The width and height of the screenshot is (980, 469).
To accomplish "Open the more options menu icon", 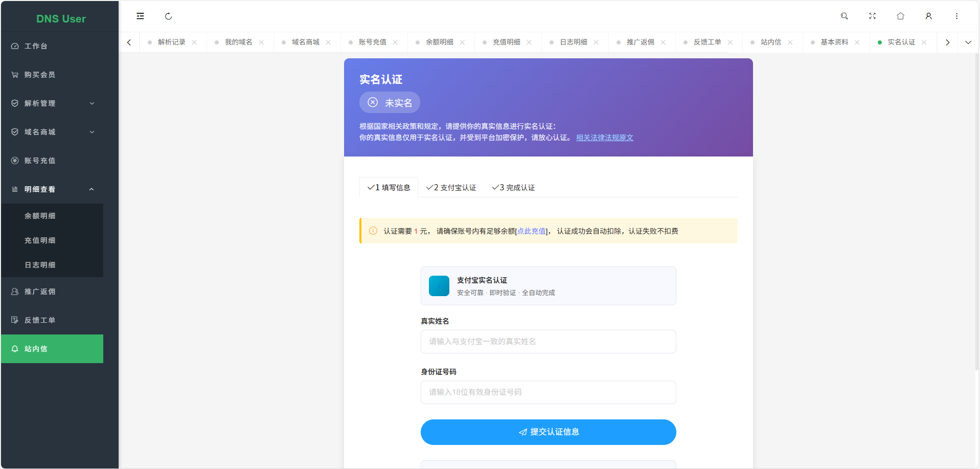I will tap(956, 16).
